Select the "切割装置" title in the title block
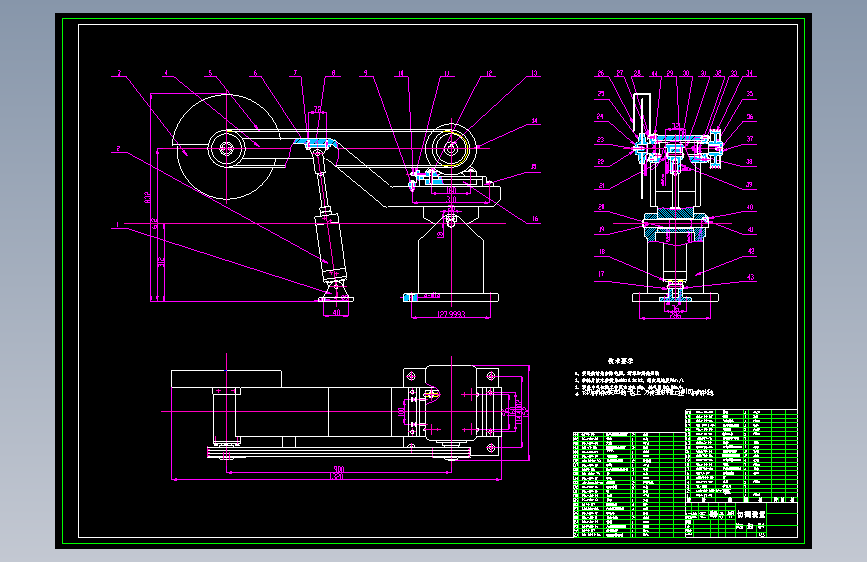 click(751, 514)
